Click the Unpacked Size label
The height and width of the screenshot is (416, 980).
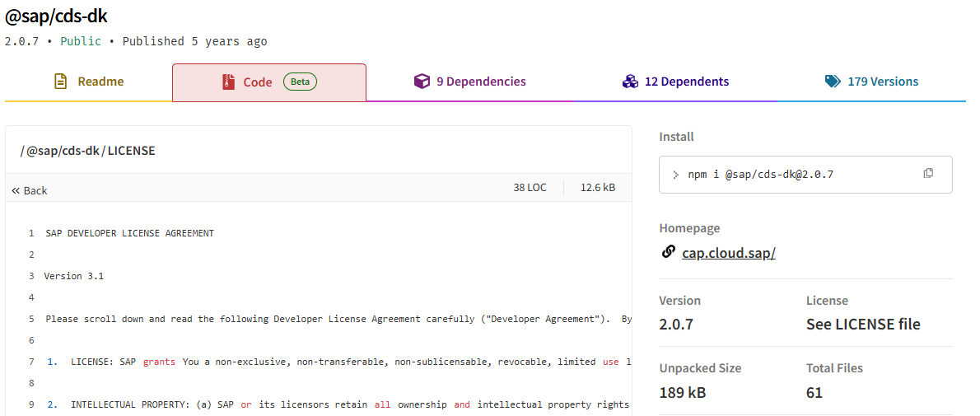(x=700, y=368)
